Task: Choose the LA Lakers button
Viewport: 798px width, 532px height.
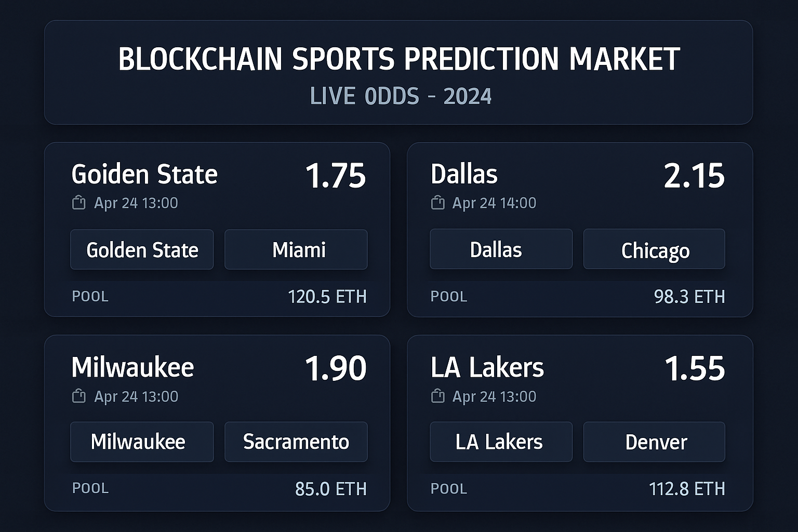Action: click(x=501, y=442)
